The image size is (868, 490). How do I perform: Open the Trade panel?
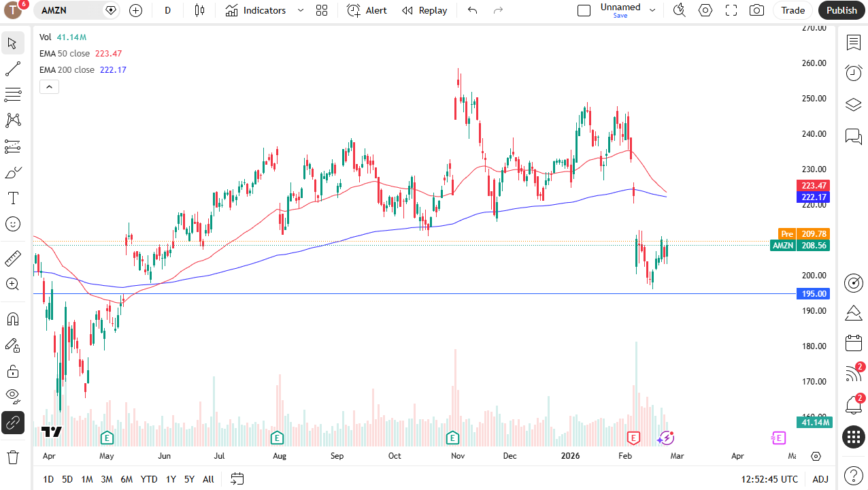pyautogui.click(x=792, y=10)
